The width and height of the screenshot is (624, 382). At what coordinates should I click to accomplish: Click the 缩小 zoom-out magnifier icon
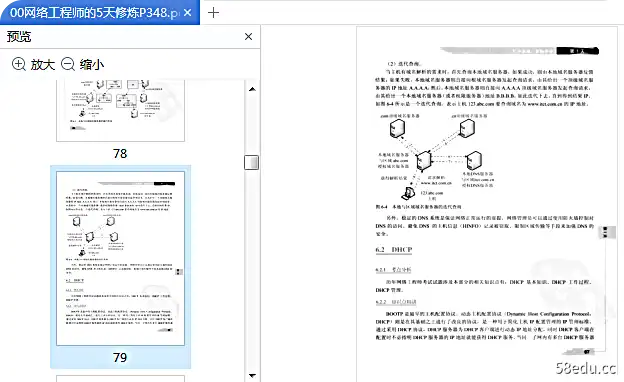(68, 64)
